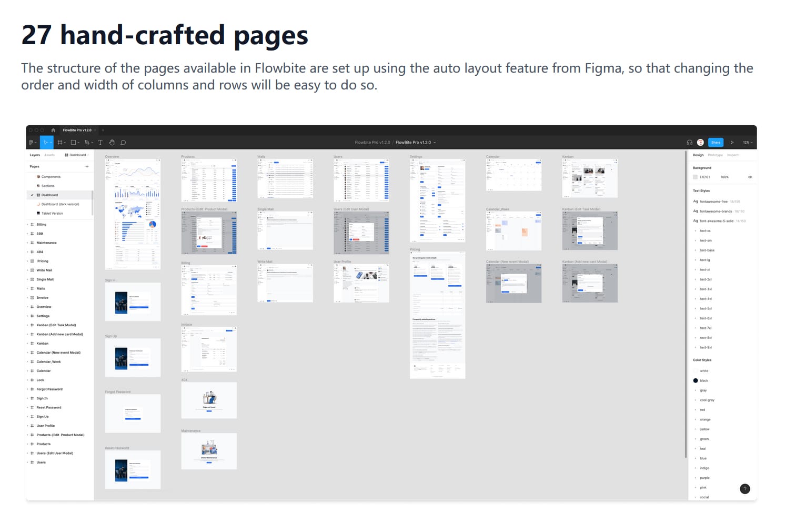
Task: Toggle background visibility eye icon
Action: (750, 177)
